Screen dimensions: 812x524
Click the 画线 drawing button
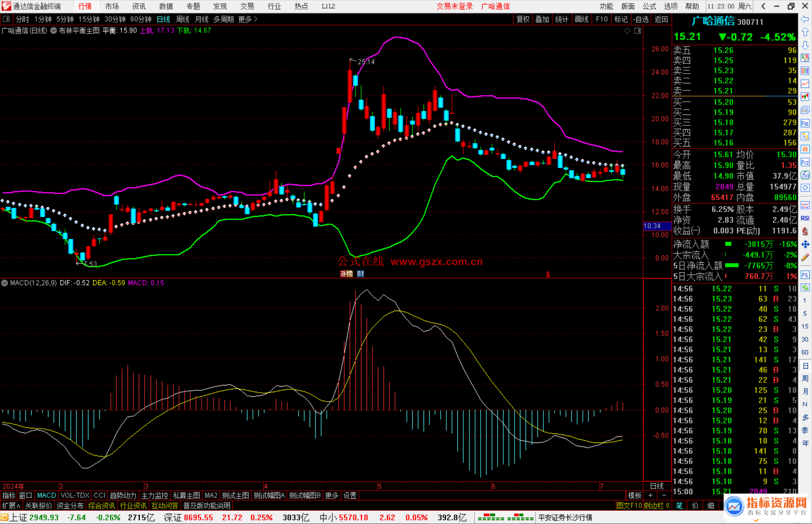(x=582, y=19)
